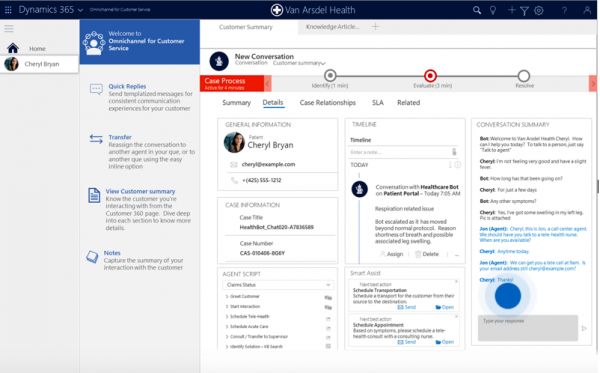Open the app launcher waffle icon

[x=8, y=10]
